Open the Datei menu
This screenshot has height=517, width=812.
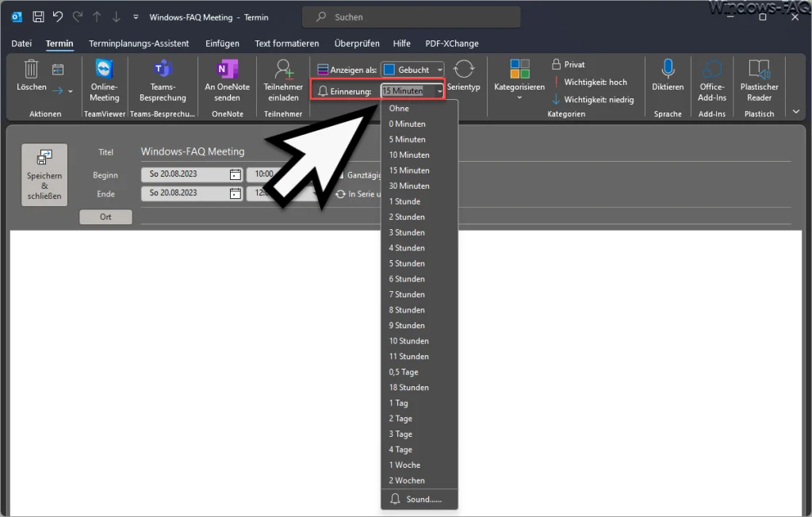21,44
